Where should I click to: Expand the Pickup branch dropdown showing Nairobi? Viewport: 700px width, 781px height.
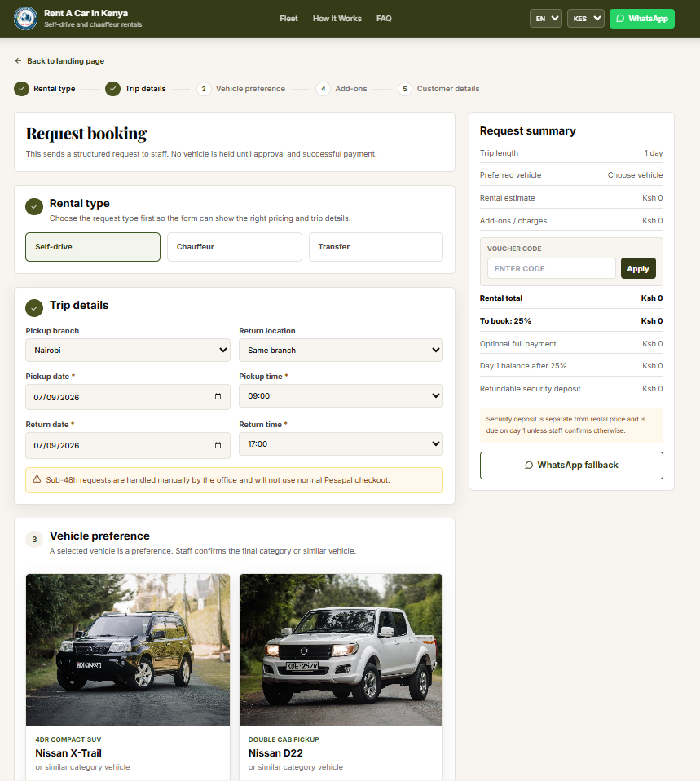(128, 351)
